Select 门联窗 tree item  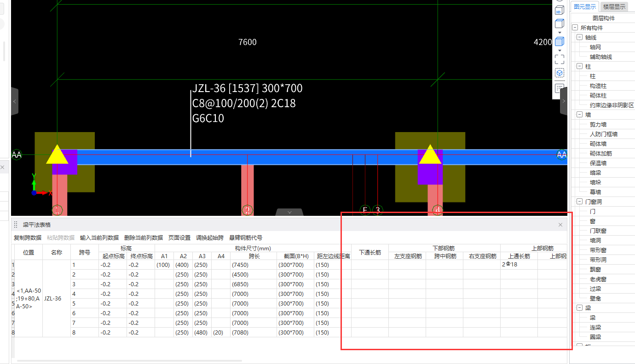click(598, 231)
